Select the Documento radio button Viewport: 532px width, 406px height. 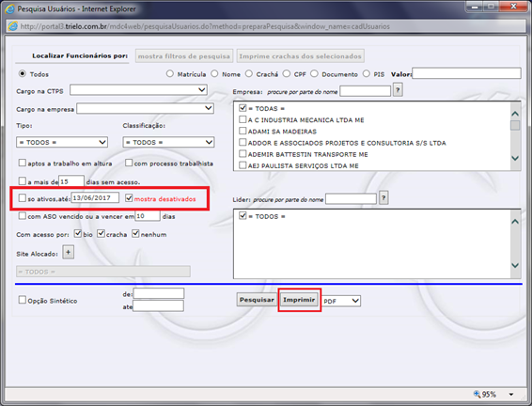[314, 73]
